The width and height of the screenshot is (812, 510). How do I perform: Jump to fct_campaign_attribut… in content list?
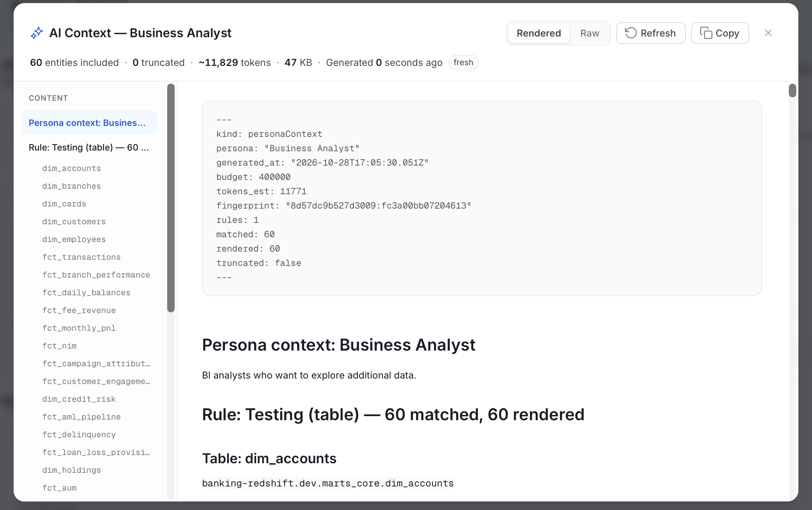(x=96, y=364)
